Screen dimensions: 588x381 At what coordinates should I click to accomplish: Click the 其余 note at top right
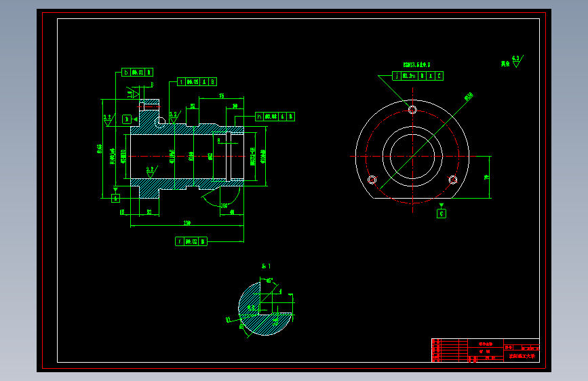(505, 64)
